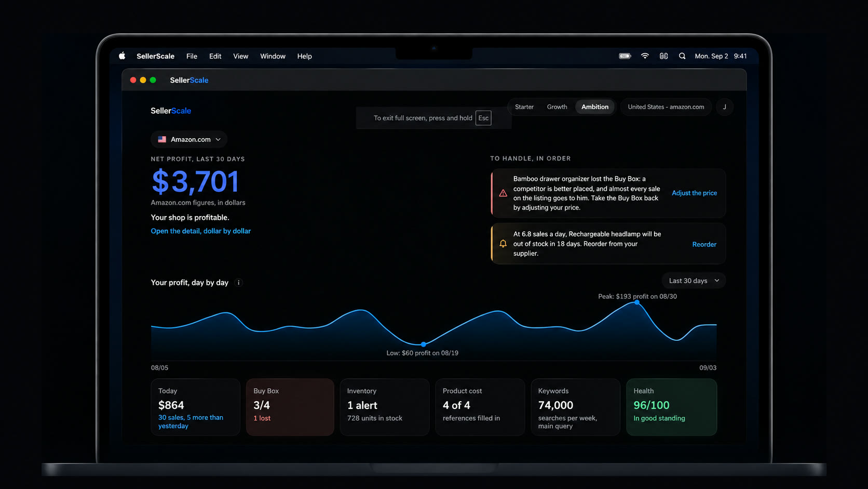Open United States - amazon.com selector

[x=666, y=107]
